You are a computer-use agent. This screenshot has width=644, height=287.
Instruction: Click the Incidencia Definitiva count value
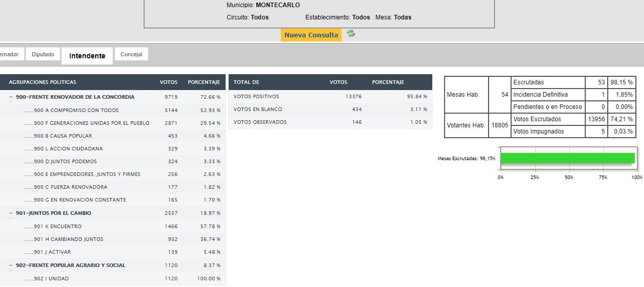(603, 95)
